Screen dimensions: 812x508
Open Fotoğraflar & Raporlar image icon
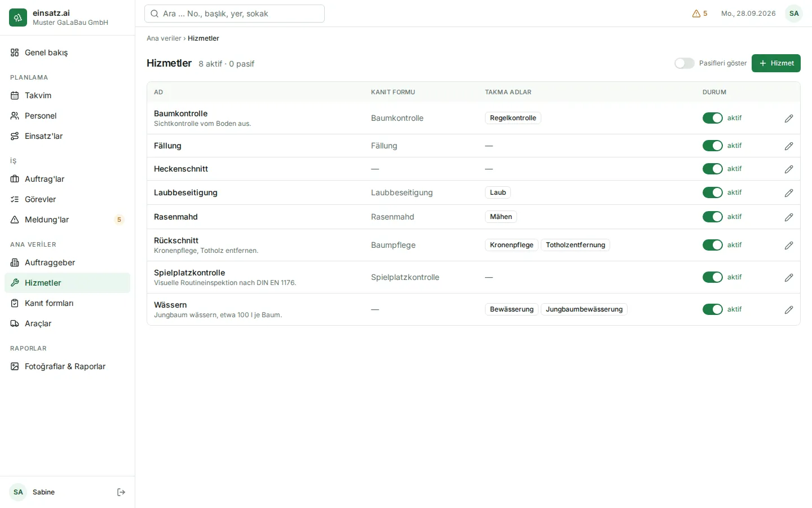pyautogui.click(x=15, y=366)
